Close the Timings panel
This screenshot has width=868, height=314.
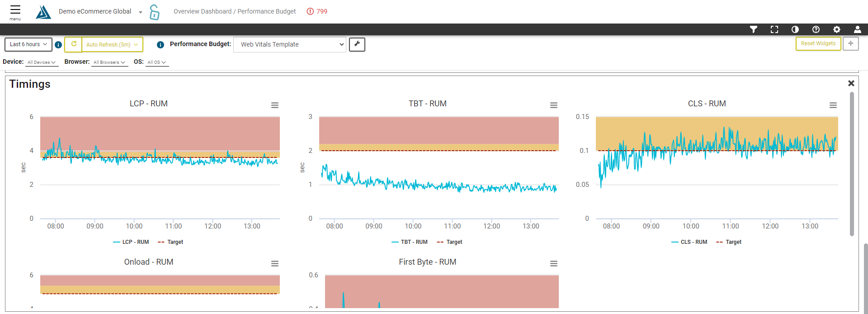851,83
